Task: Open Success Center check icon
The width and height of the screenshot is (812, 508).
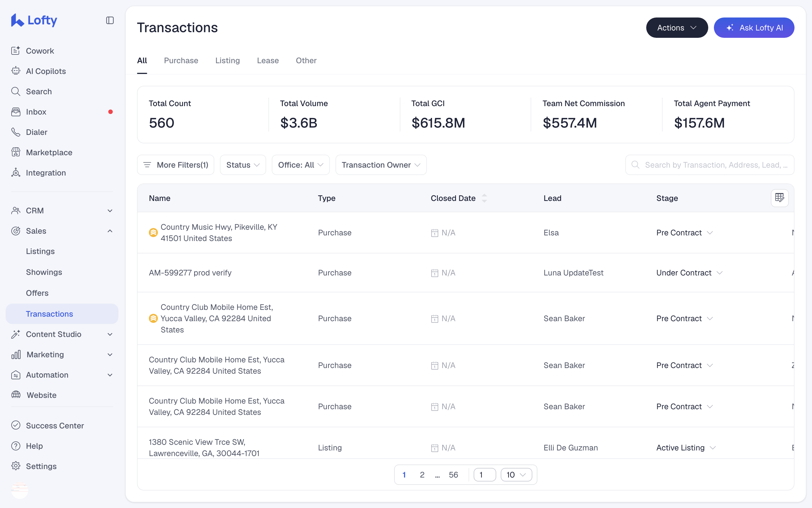Action: [16, 425]
